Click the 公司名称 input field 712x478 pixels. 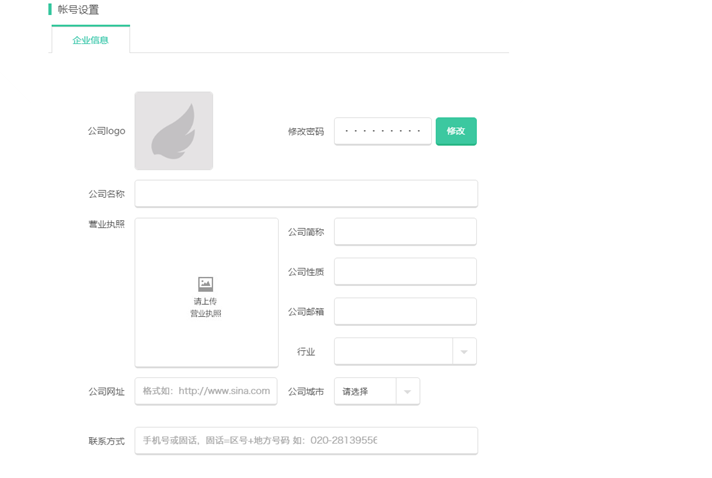pyautogui.click(x=306, y=193)
